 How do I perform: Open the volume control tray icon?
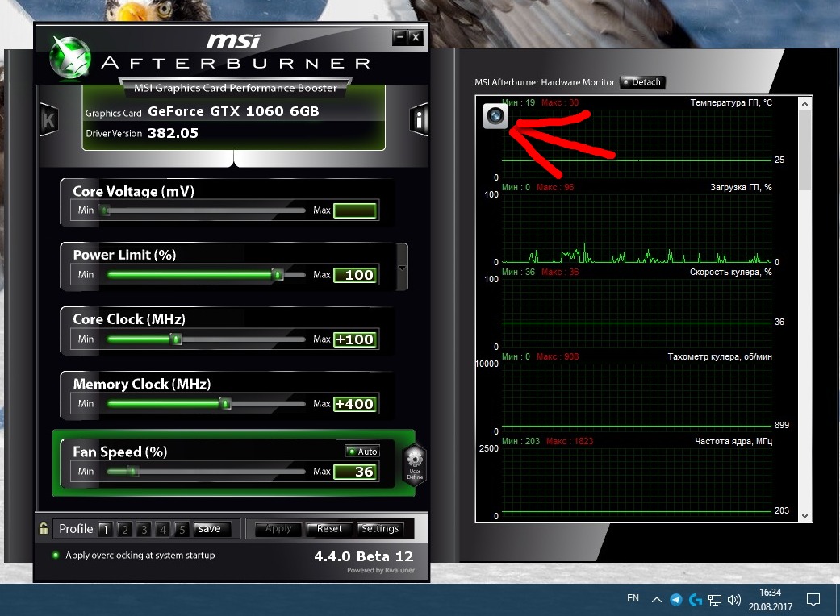point(734,600)
